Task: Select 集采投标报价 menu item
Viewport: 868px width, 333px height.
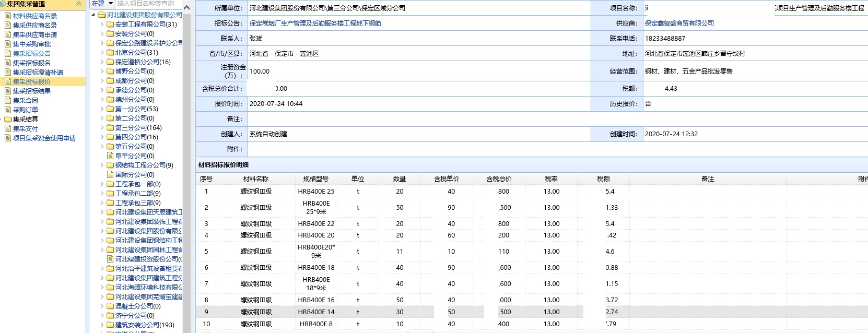Action: coord(32,81)
